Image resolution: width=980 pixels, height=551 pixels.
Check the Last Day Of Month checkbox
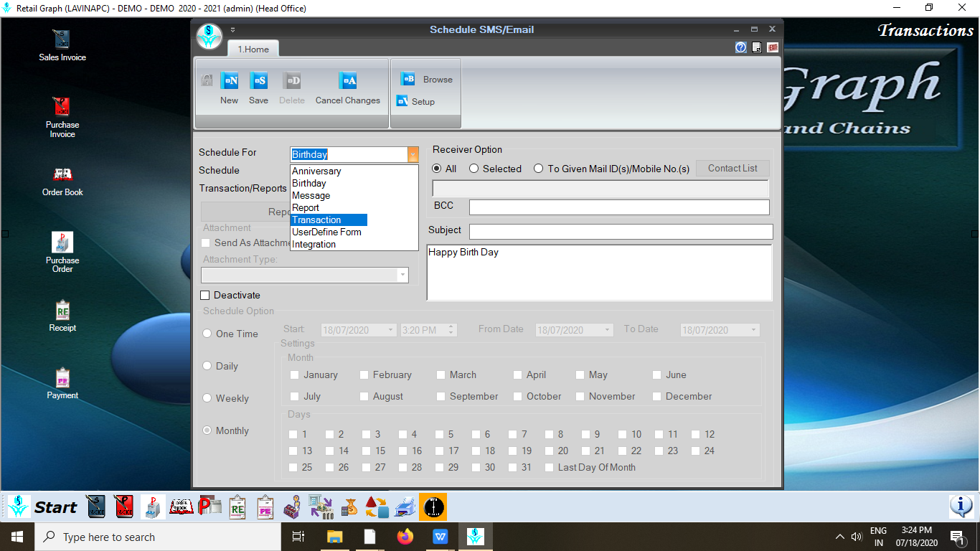[x=550, y=467]
